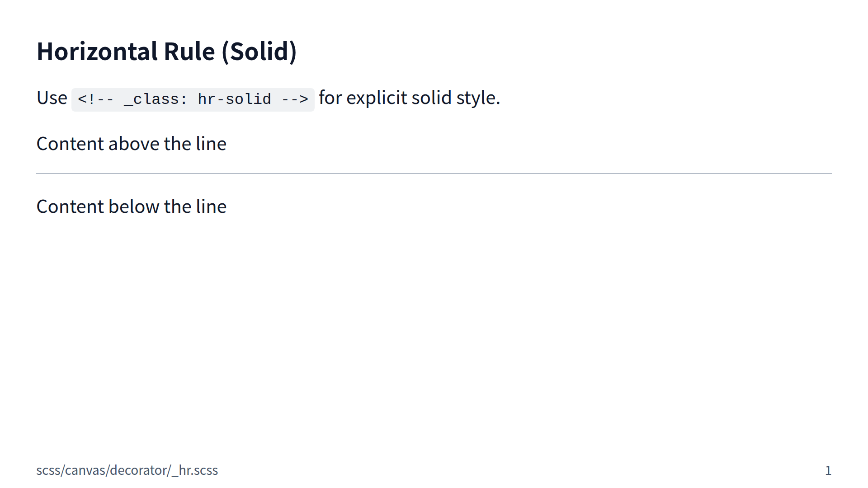The image size is (868, 488).
Task: Click the '-->' closing comment marker
Action: [295, 99]
